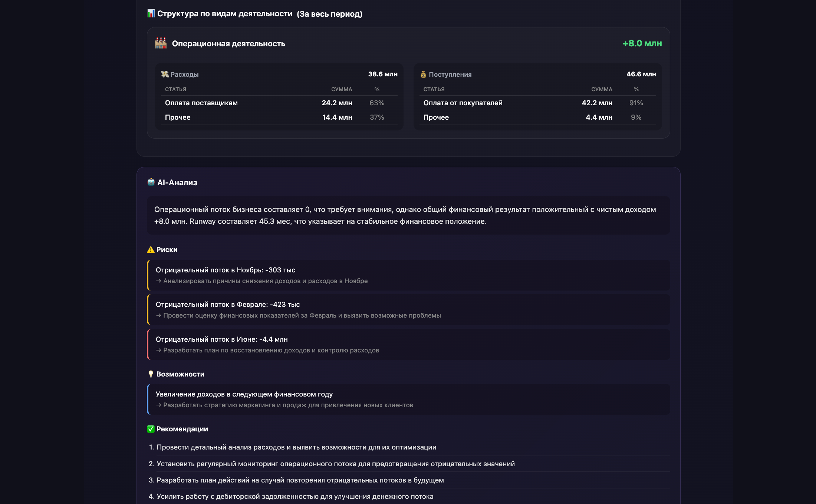Image resolution: width=816 pixels, height=504 pixels.
Task: Open the Увеличение доходов opportunity card
Action: pos(408,399)
